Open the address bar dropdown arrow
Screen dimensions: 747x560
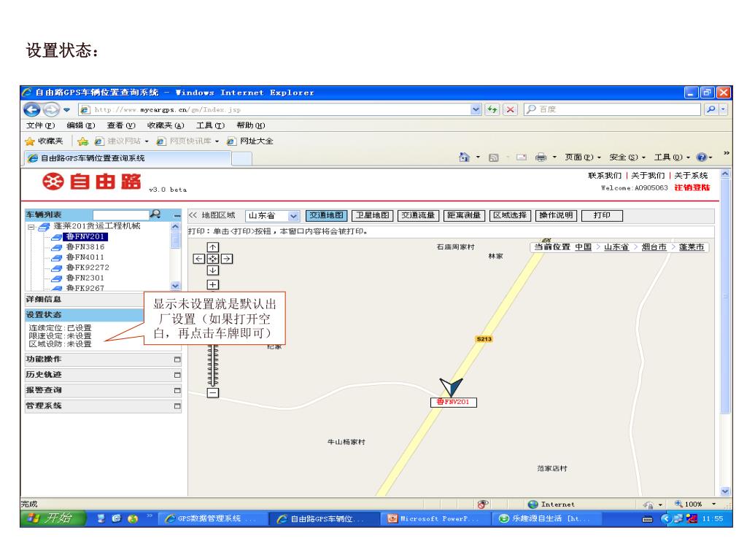pyautogui.click(x=476, y=109)
